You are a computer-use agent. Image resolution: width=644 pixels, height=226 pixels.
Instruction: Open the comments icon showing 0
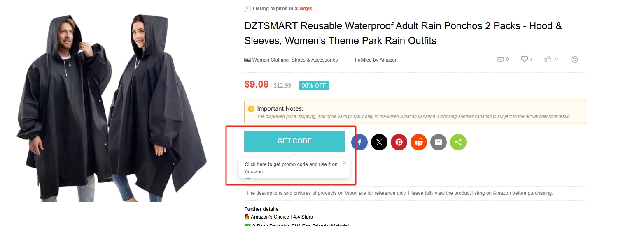click(501, 59)
